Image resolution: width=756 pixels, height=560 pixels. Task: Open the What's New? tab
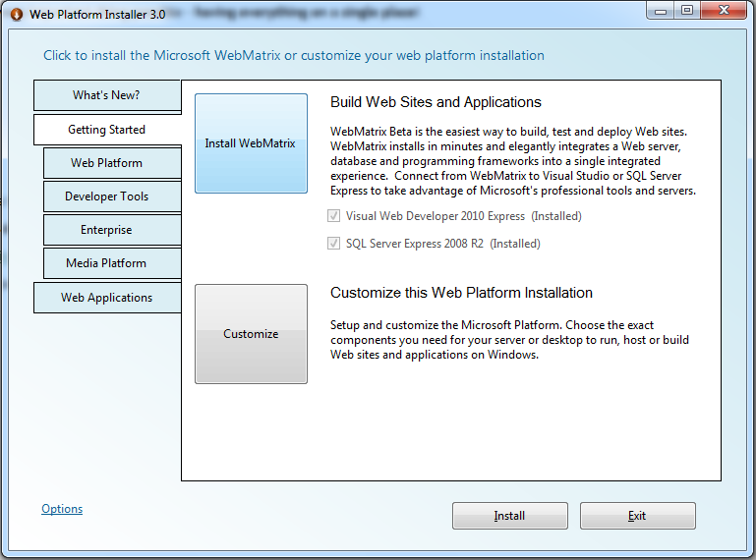tap(107, 95)
